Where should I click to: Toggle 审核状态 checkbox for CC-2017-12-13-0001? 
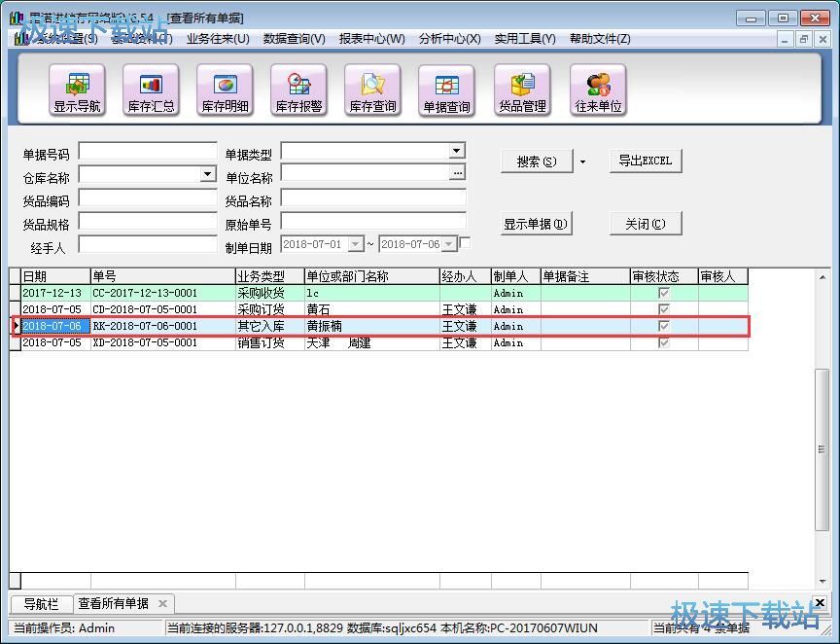click(x=664, y=293)
